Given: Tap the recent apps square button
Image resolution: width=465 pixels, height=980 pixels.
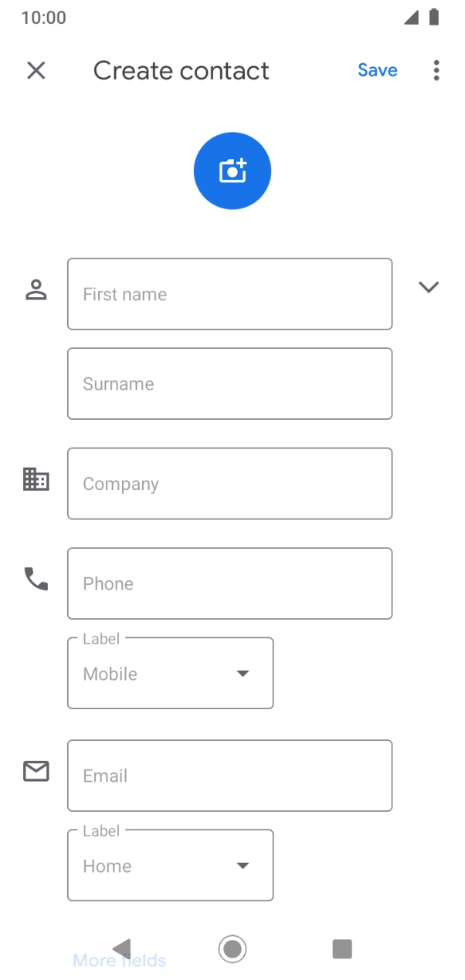Looking at the screenshot, I should 341,948.
